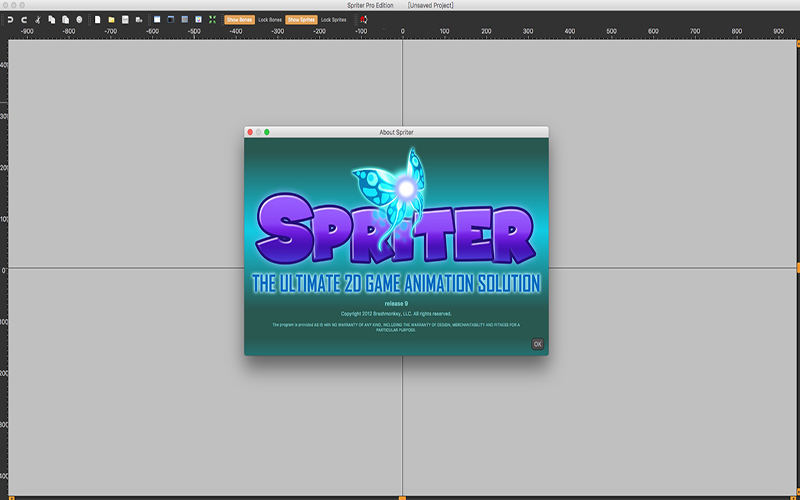
Task: Click 'Spriter Pro Edition' window title text
Action: pyautogui.click(x=370, y=5)
